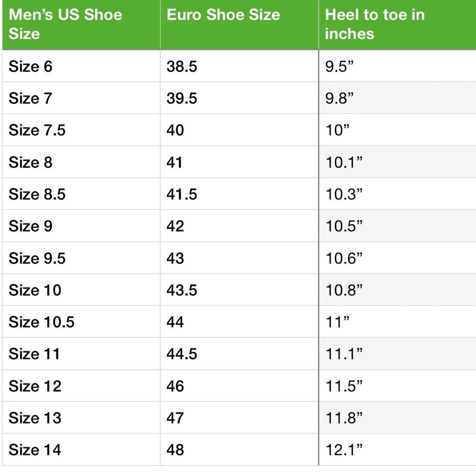Click the Men's US Shoe Size header

[x=81, y=25]
